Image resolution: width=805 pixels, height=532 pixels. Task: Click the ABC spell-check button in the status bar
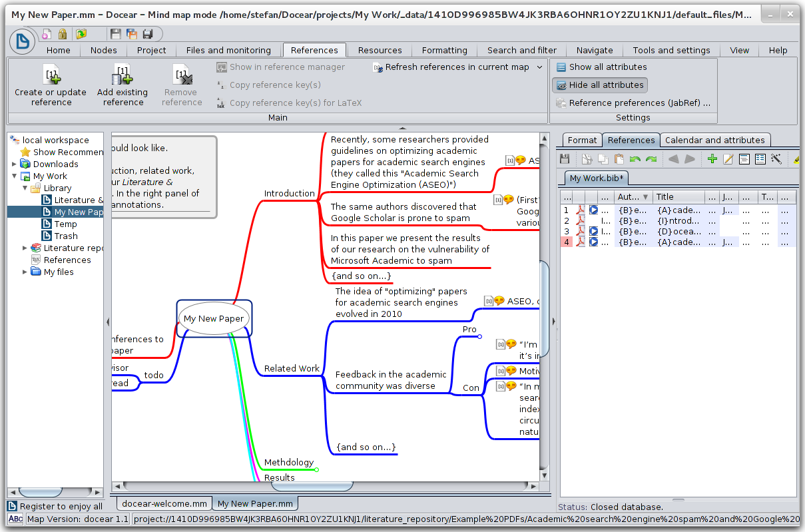(x=15, y=519)
